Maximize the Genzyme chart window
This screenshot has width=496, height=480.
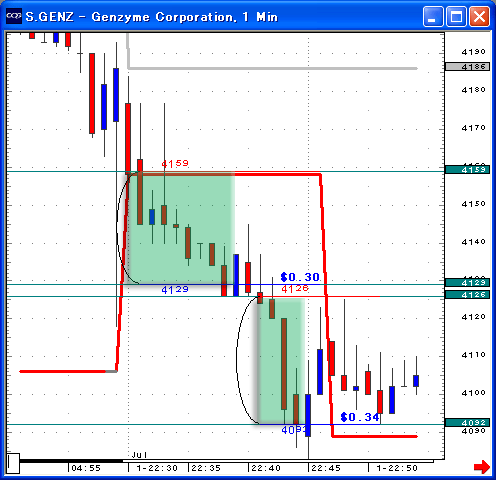[456, 16]
